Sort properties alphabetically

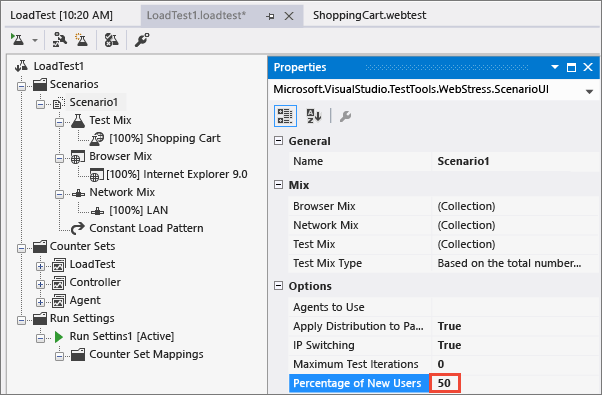click(x=314, y=116)
